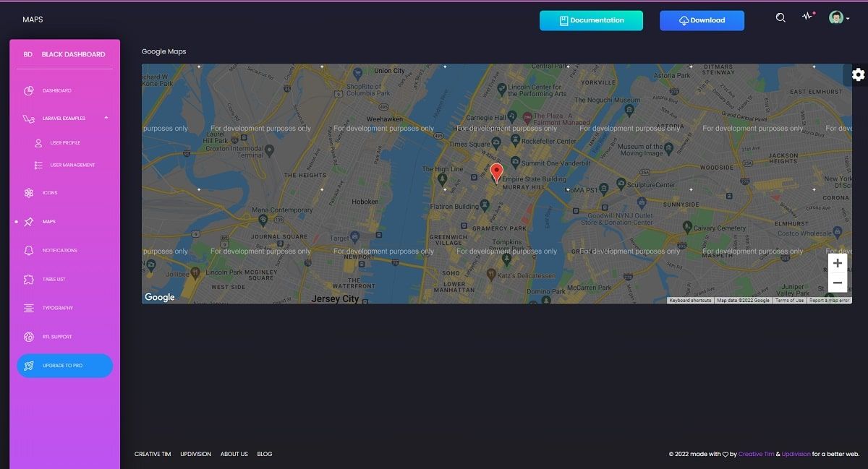Collapse the Laravel Examples submenu arrow
This screenshot has height=469, width=868.
pos(106,118)
